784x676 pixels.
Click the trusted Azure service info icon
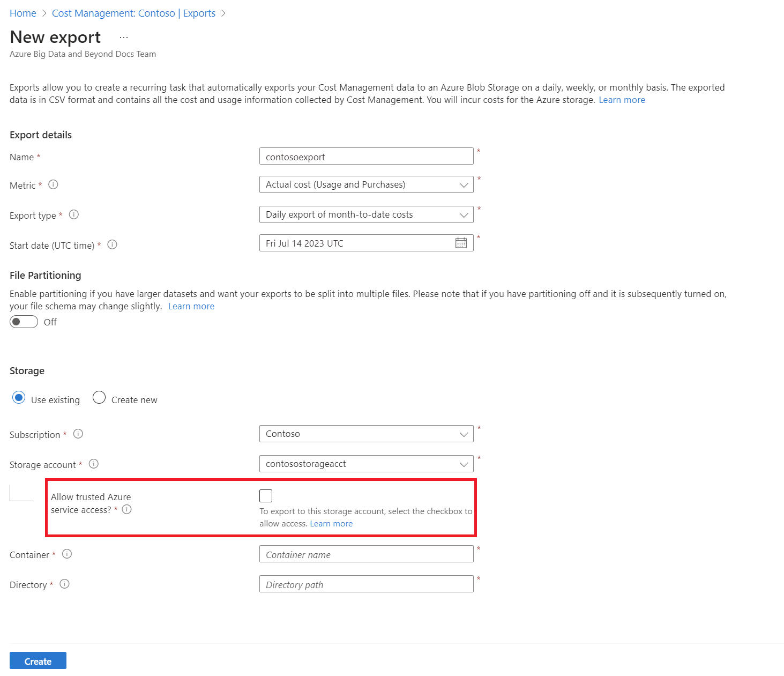click(x=126, y=509)
